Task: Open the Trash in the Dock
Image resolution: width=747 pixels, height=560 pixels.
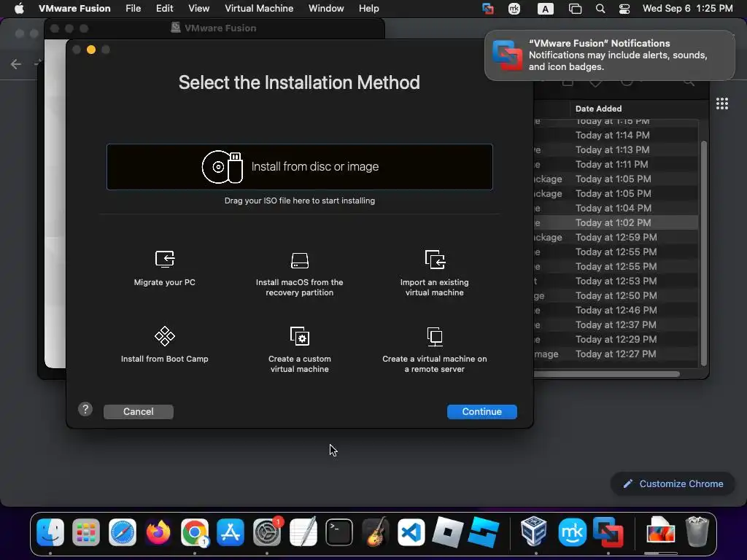Action: (697, 532)
